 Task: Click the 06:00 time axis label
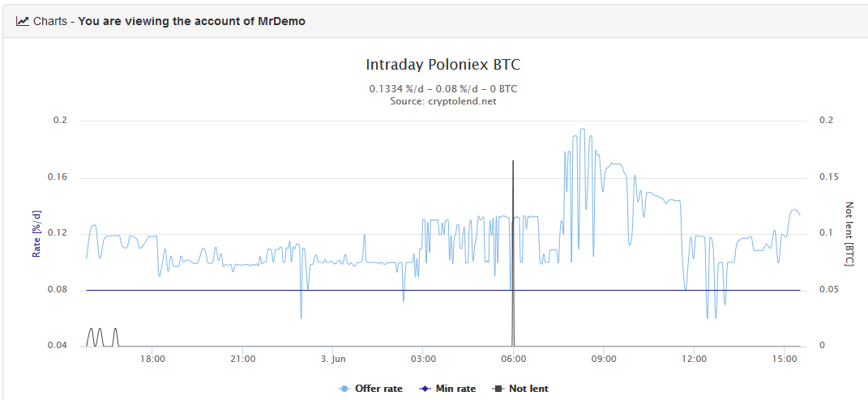(x=513, y=358)
